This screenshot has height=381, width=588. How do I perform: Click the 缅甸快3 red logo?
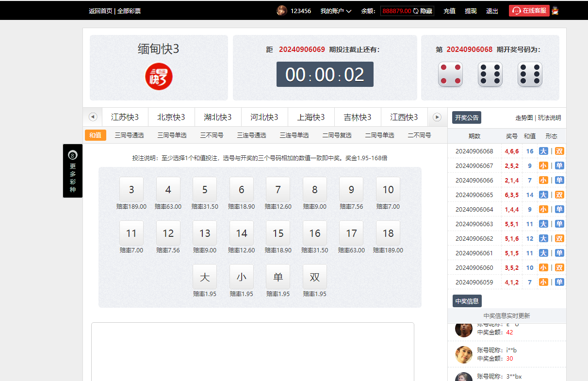point(159,77)
